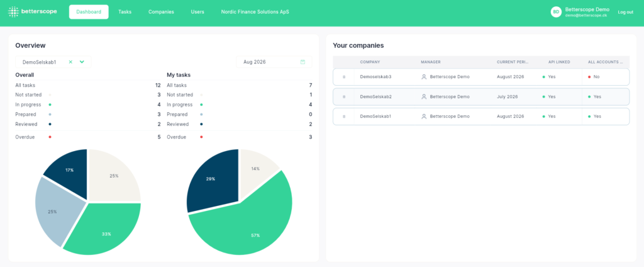Click the July 2026 period cell

tap(508, 97)
